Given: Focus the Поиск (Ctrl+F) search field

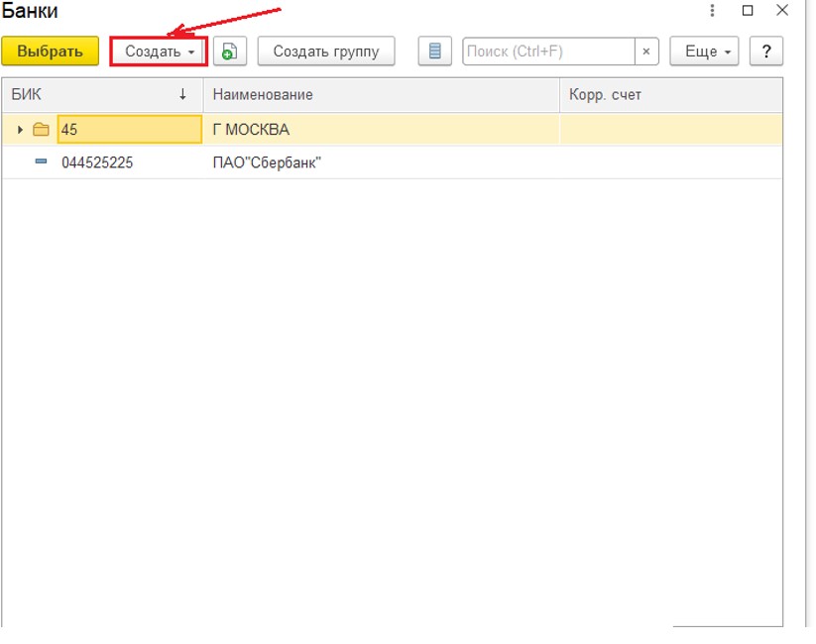Looking at the screenshot, I should [x=547, y=52].
